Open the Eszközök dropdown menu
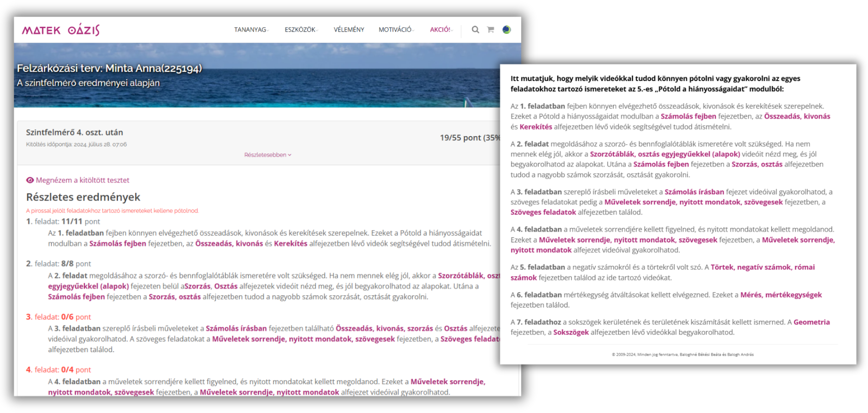The image size is (868, 413). click(301, 30)
